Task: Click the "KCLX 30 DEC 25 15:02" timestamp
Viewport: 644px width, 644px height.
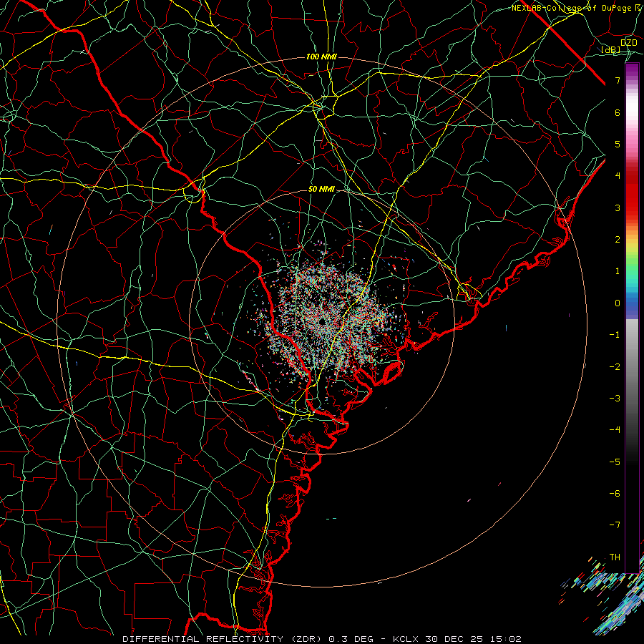Action: (457, 639)
